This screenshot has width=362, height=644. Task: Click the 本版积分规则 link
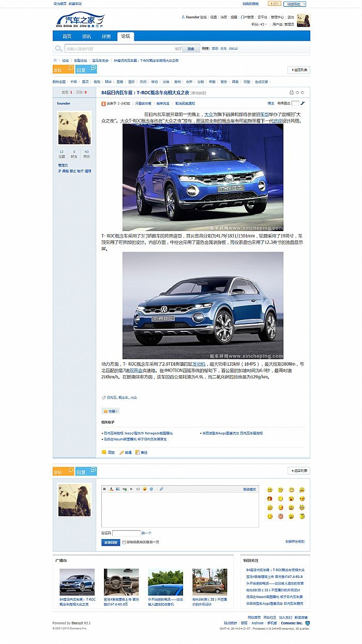tap(295, 542)
